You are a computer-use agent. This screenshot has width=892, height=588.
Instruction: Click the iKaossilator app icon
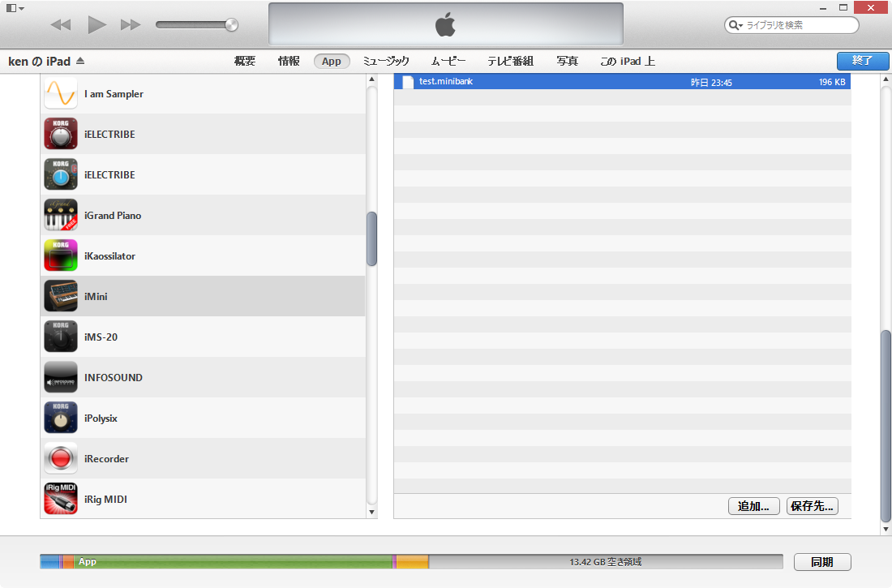tap(61, 255)
